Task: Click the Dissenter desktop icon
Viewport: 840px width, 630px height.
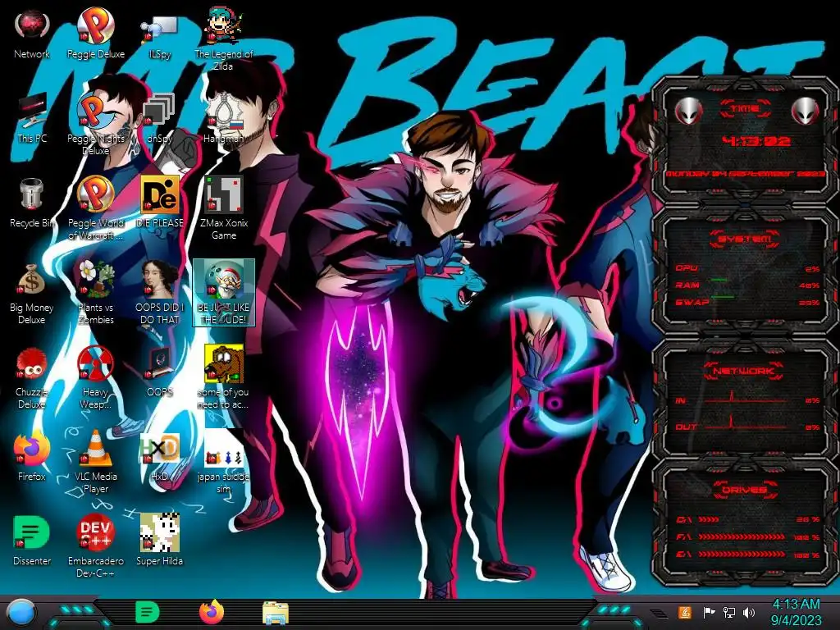Action: [32, 541]
